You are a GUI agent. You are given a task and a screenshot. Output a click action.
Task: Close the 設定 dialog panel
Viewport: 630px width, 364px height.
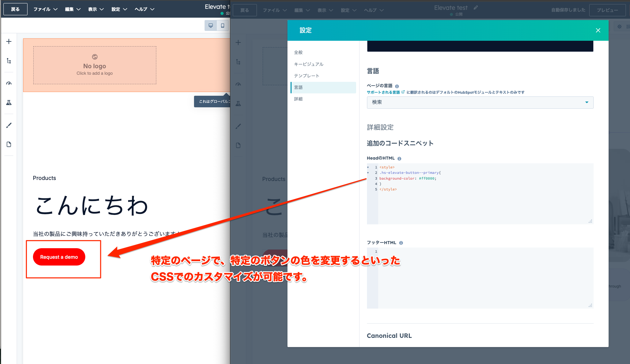(x=598, y=31)
